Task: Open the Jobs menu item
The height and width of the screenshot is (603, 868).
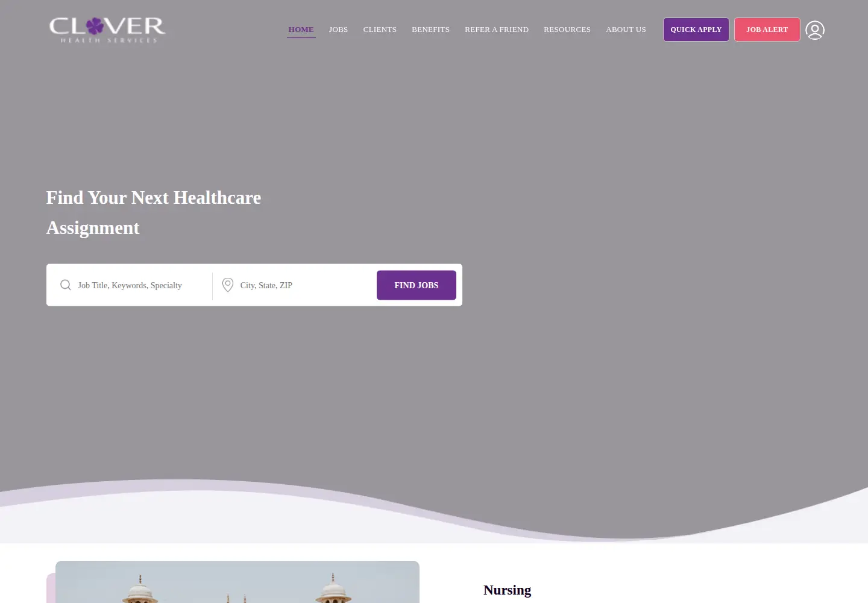Action: [338, 30]
